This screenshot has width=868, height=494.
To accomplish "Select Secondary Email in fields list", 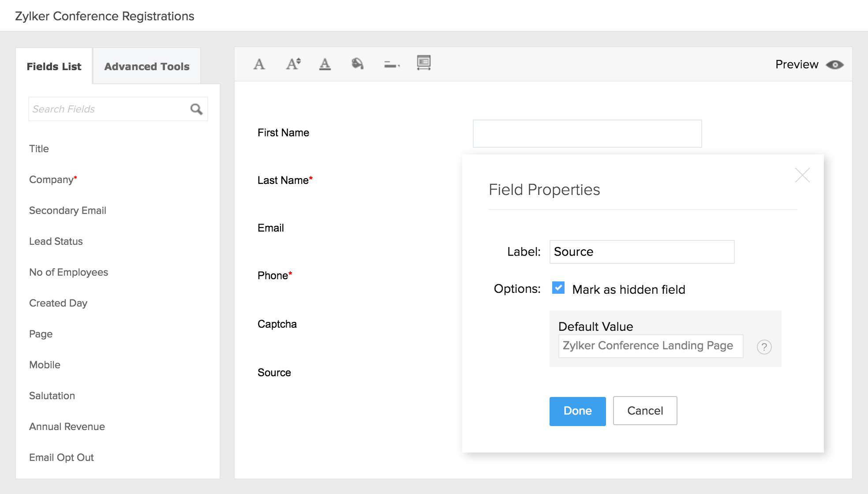I will [67, 210].
